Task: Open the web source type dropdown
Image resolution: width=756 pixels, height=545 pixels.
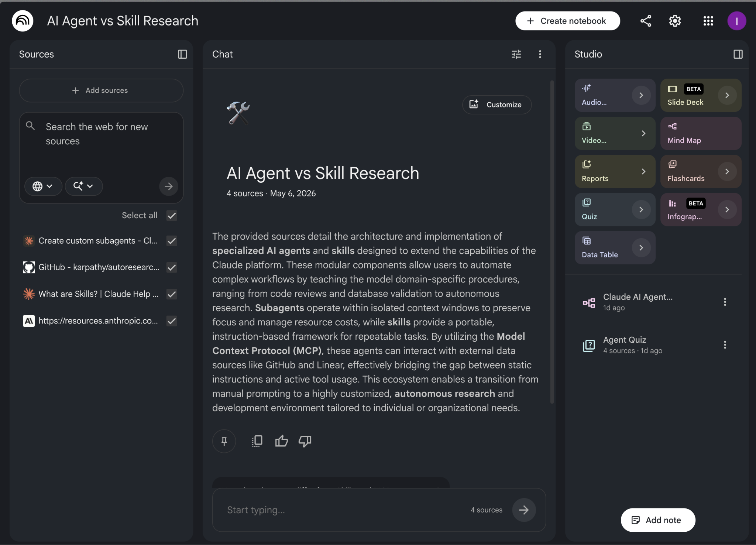Action: click(43, 186)
